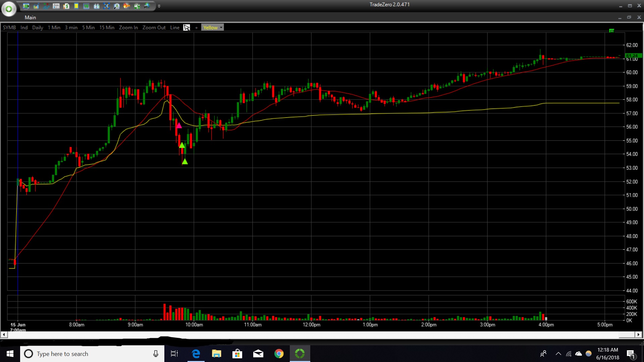
Task: Click the TradeZero round application logo button
Action: click(x=9, y=9)
